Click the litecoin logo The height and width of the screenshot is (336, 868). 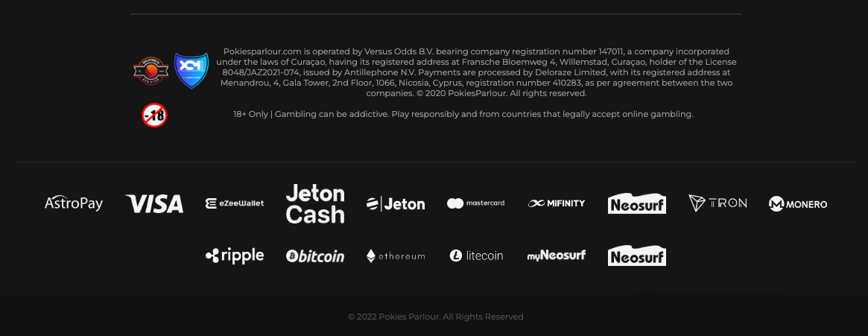tap(476, 256)
